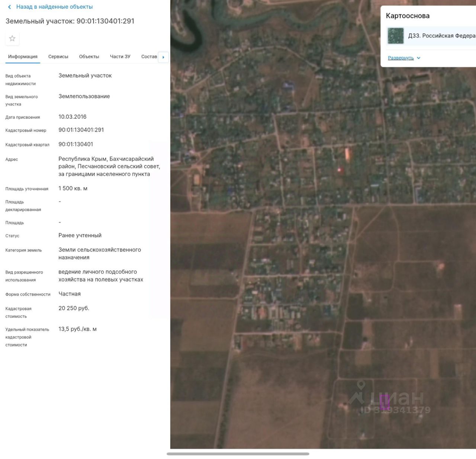Click the area value 1 500 кв. м
The height and width of the screenshot is (459, 476).
coord(73,189)
